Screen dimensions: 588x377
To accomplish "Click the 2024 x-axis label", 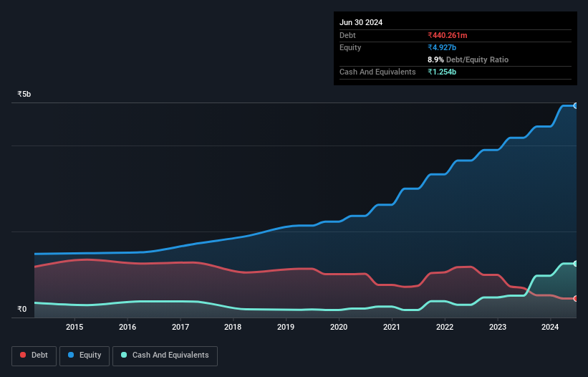I will (550, 327).
